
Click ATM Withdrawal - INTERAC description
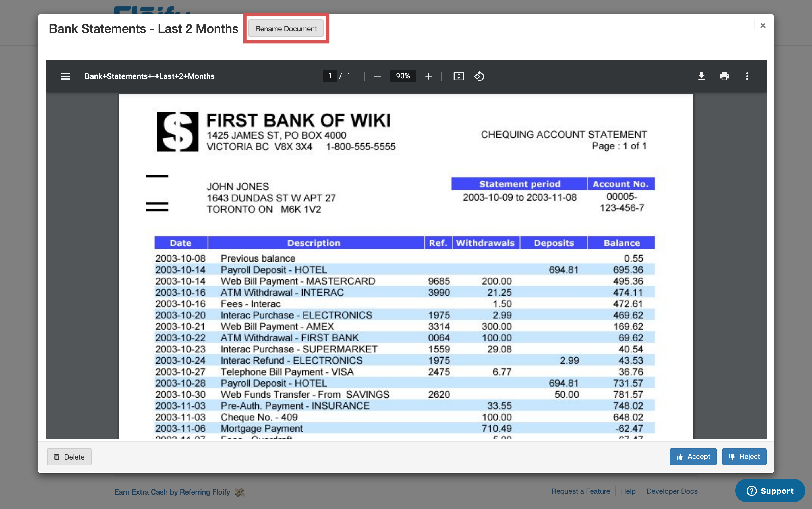tap(282, 292)
